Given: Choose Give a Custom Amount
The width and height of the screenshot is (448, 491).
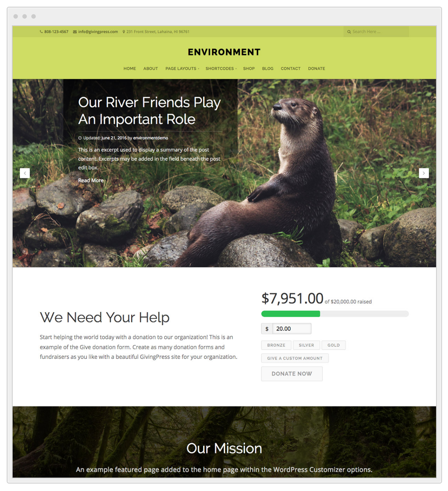Looking at the screenshot, I should [x=295, y=358].
